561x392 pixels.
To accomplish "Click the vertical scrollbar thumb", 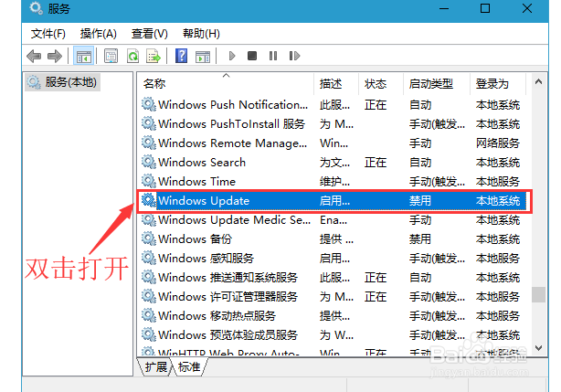I will point(538,294).
